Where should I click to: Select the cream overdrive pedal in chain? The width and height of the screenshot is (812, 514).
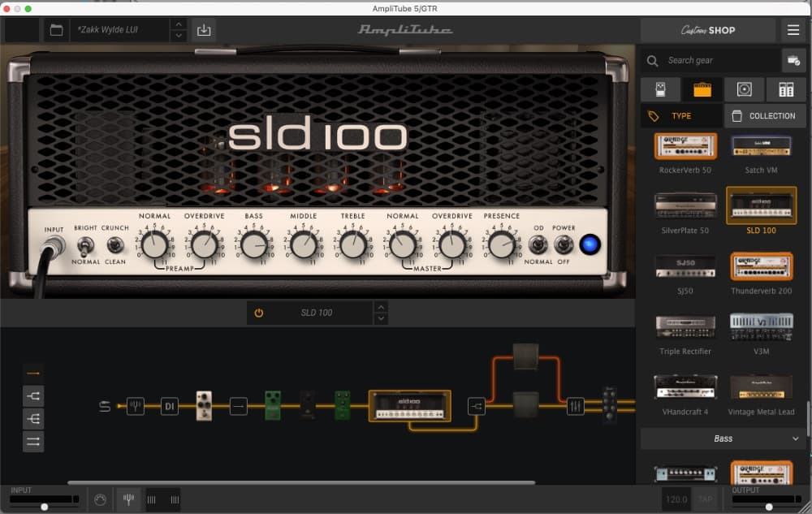[204, 406]
